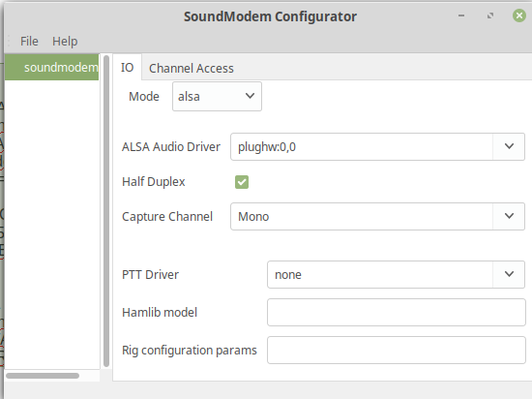The image size is (532, 399).
Task: Toggle the Half Duplex checkbox
Action: coord(242,182)
